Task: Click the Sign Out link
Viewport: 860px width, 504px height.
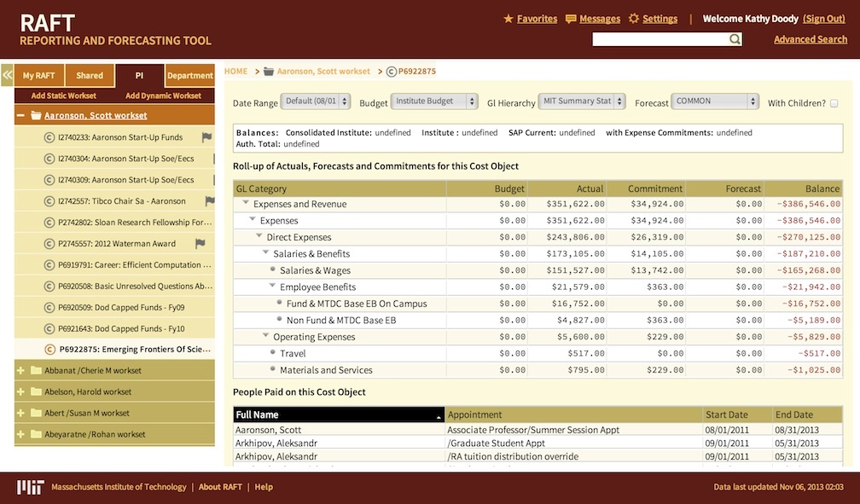Action: click(824, 19)
